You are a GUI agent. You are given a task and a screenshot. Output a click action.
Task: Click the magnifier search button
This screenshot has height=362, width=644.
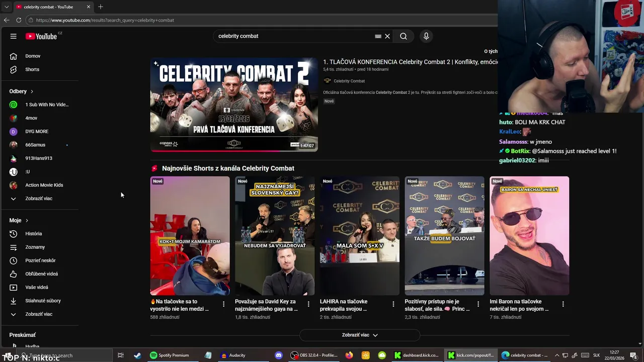point(404,36)
